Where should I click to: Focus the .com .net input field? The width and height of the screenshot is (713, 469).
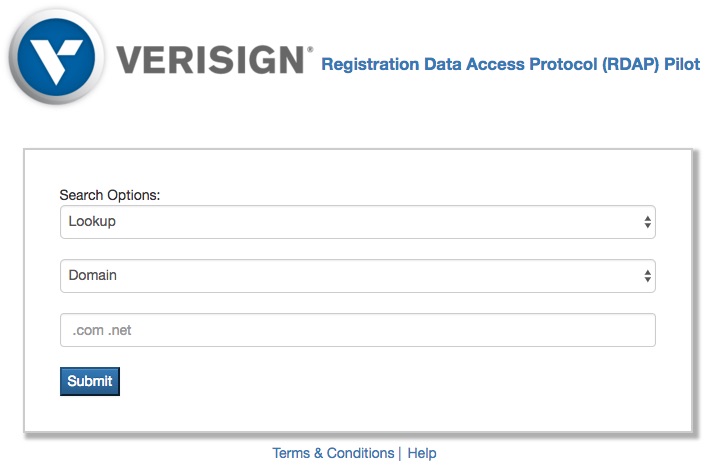click(357, 330)
